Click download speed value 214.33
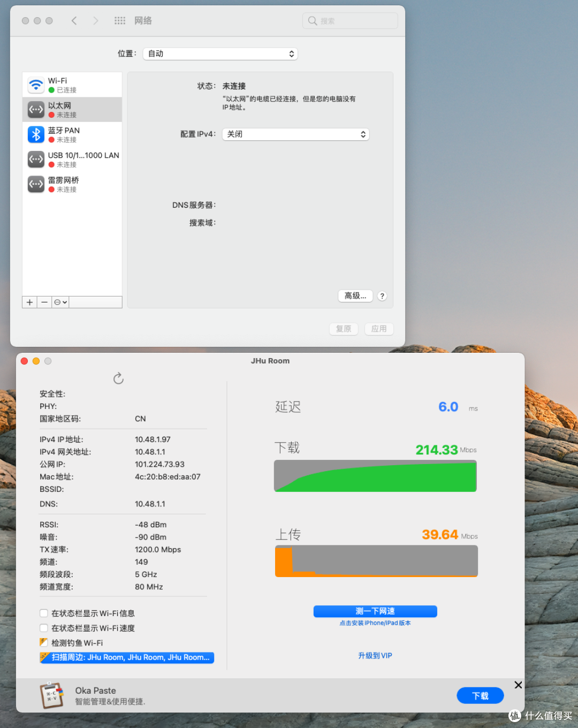Viewport: 578px width, 728px height. click(x=437, y=450)
